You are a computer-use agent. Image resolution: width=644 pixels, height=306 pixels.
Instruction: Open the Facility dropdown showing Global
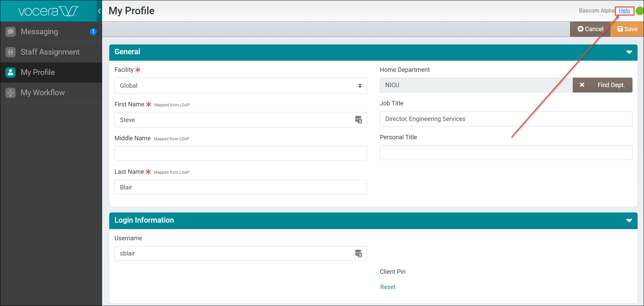tap(240, 86)
